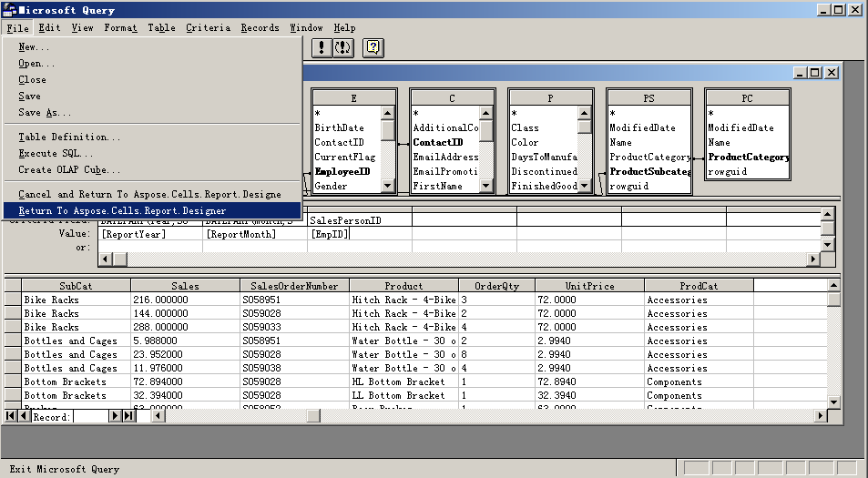Select SalesPersonID criteria field cell
The image size is (868, 478).
[x=360, y=220]
